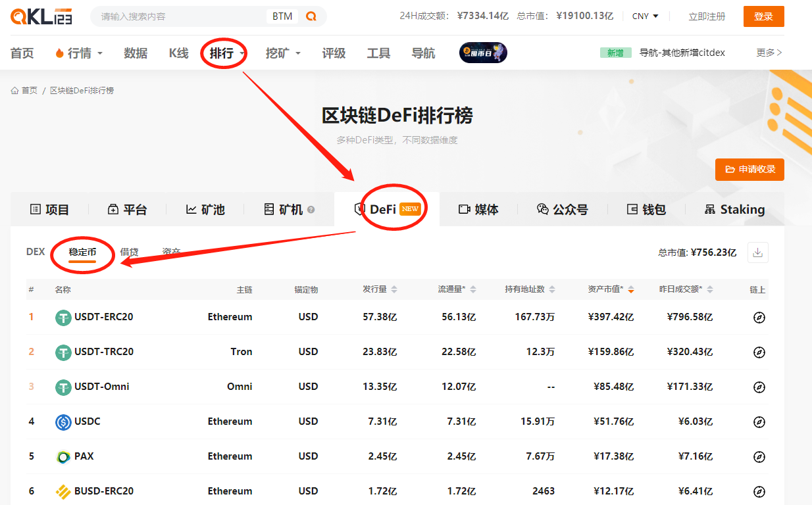The height and width of the screenshot is (505, 812).
Task: Switch to the 公众号 ranking tab
Action: coord(563,210)
